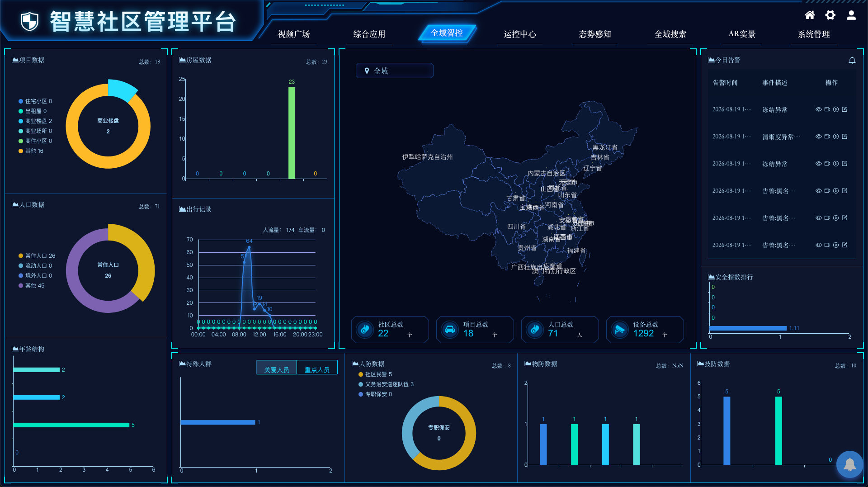868x487 pixels.
Task: Go to the home page icon
Action: coord(810,15)
